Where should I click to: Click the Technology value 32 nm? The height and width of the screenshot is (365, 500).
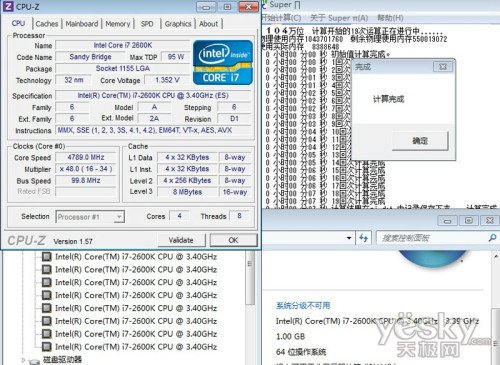click(x=74, y=80)
